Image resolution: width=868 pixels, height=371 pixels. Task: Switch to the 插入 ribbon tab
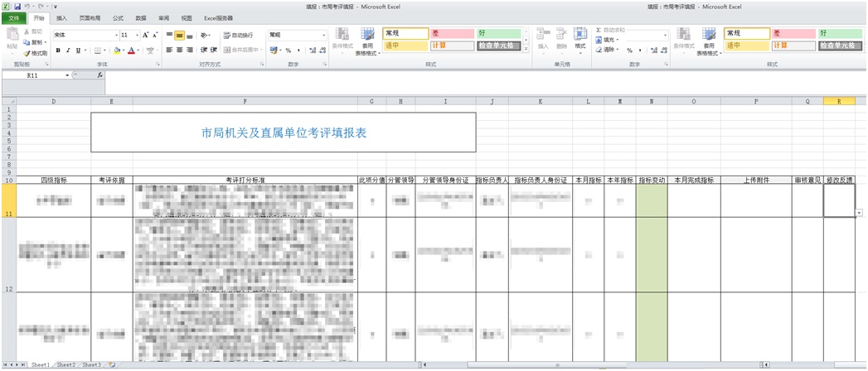61,17
